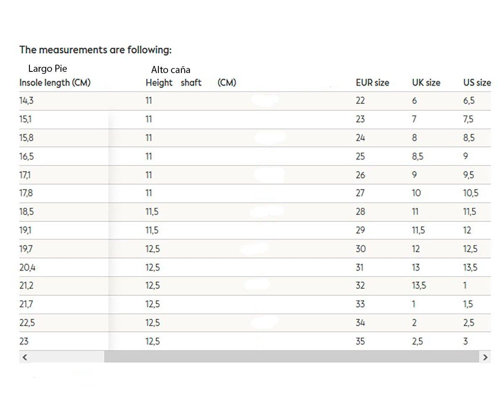
Task: Click the US size 10,5 cell
Action: tap(471, 193)
